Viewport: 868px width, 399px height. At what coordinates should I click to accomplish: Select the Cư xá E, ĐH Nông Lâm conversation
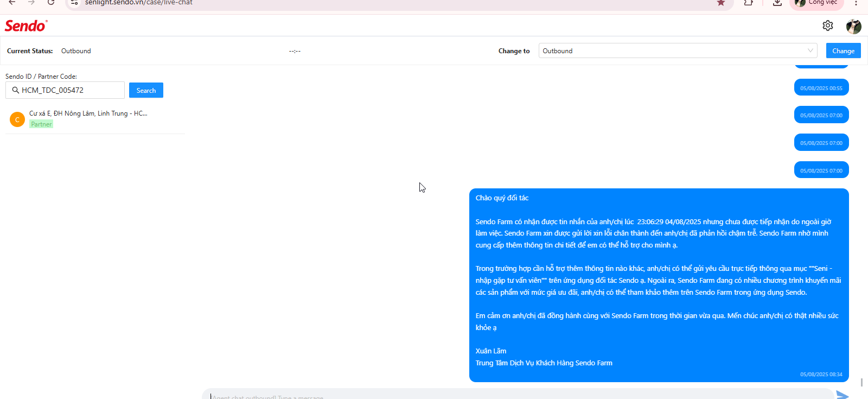[95, 119]
